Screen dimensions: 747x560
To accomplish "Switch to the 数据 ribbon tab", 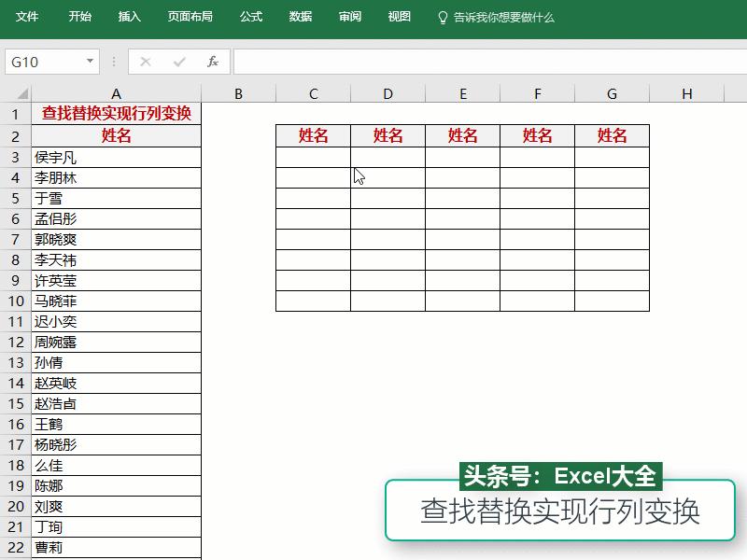I will [x=300, y=16].
